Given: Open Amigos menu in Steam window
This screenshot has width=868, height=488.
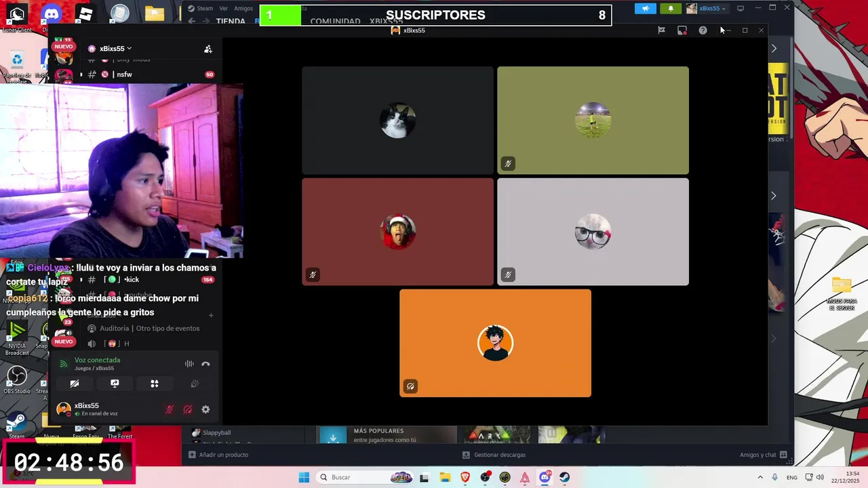Looking at the screenshot, I should pos(243,8).
